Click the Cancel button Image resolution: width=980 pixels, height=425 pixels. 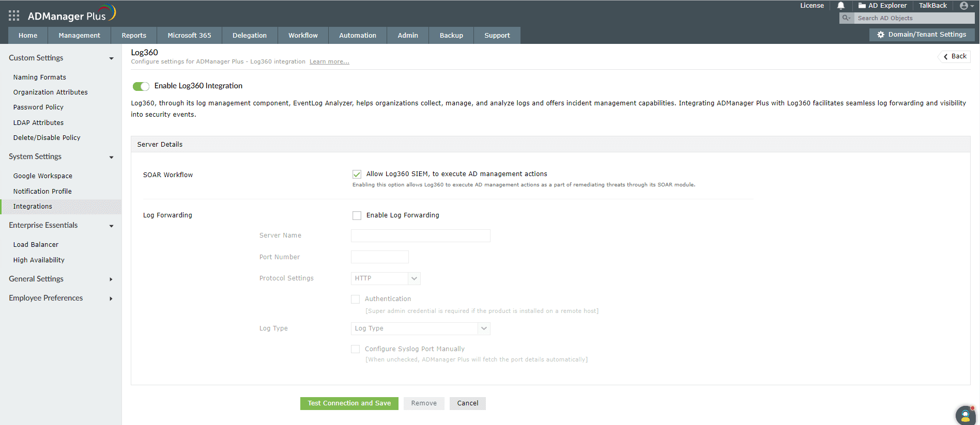point(468,403)
